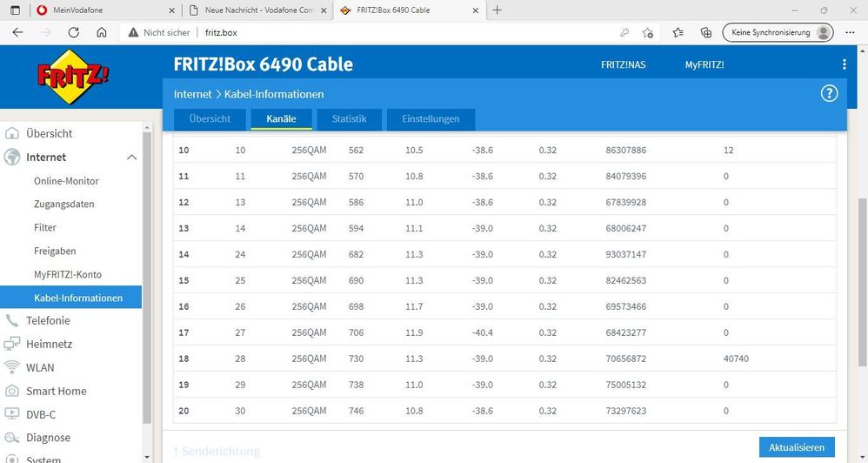Click the browser back arrow

point(17,33)
